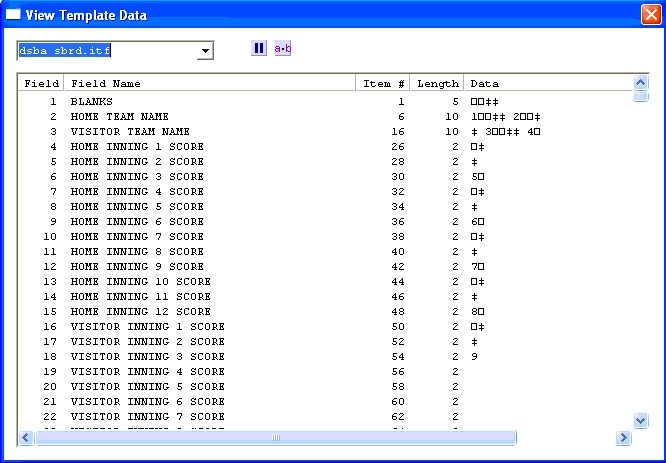Click the pause icon button
Screen dimensions: 666x463
pos(259,48)
